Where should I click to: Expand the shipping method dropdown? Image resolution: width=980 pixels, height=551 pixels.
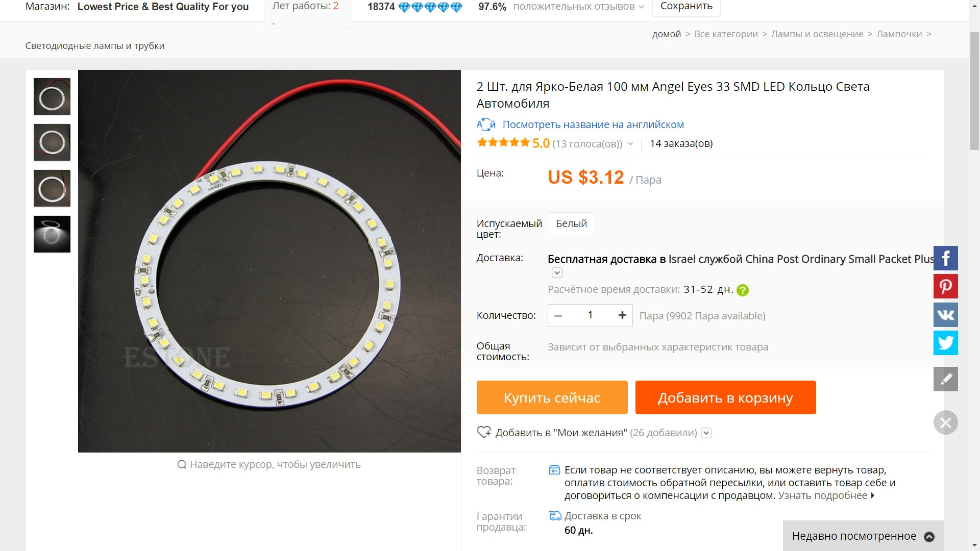click(x=557, y=273)
